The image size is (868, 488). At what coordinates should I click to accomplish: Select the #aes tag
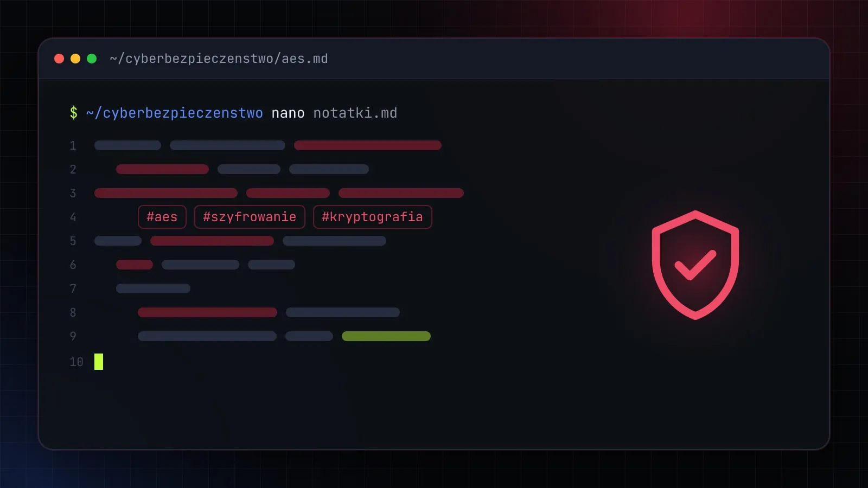pos(162,217)
